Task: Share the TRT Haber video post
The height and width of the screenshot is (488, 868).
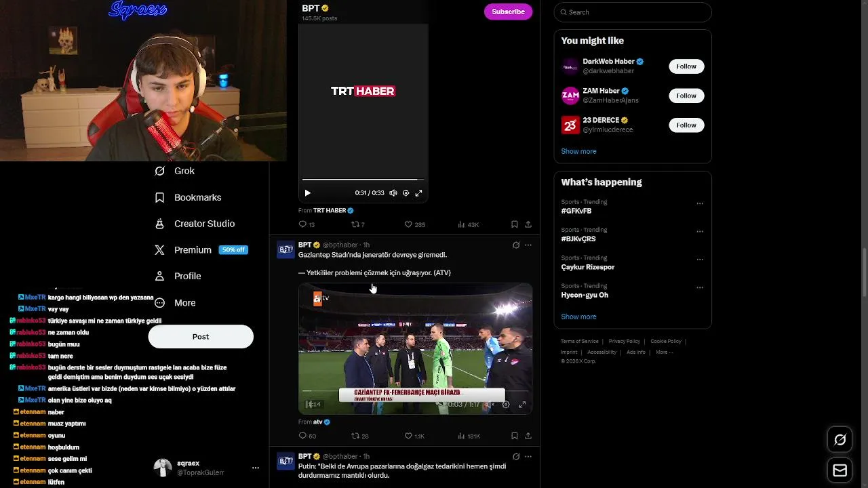Action: pos(528,224)
